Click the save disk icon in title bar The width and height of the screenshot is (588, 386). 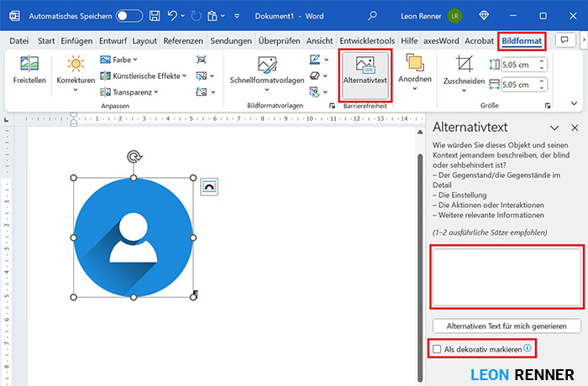point(155,16)
